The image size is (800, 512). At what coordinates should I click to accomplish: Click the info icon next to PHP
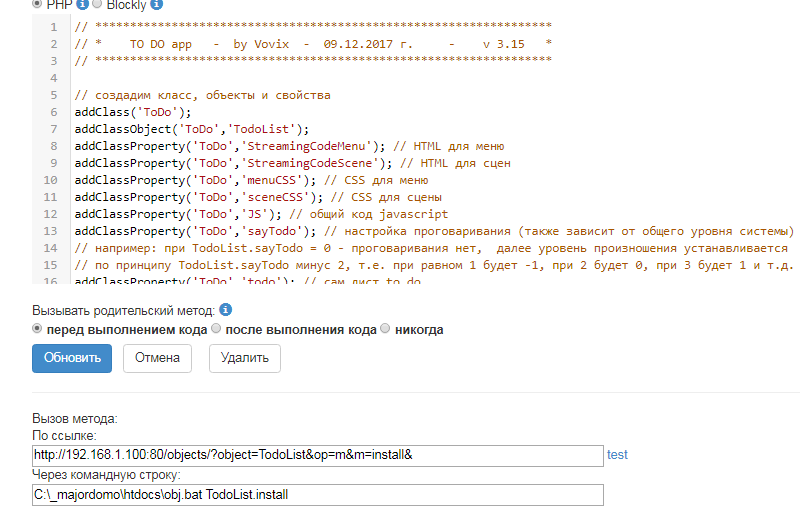pyautogui.click(x=82, y=5)
